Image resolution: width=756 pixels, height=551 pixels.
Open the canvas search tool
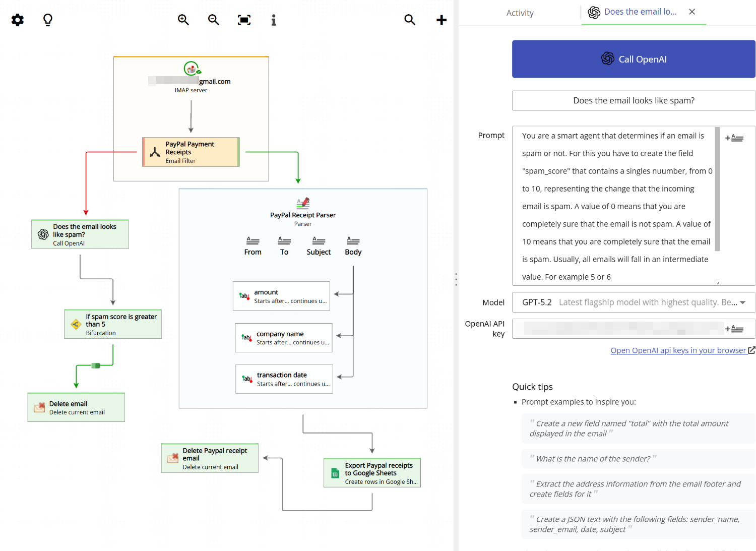[x=410, y=20]
